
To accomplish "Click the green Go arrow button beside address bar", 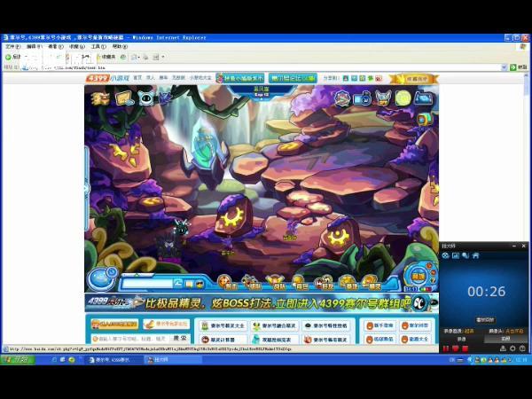I will coord(513,67).
